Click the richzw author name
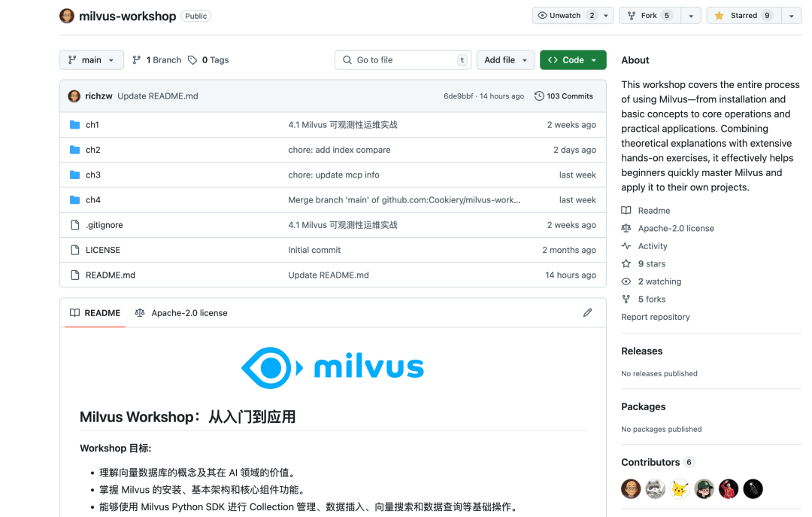The height and width of the screenshot is (517, 812). 98,96
